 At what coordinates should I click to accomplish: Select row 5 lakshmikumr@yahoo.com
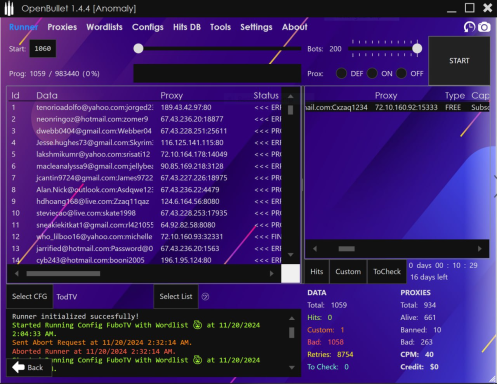(144, 154)
